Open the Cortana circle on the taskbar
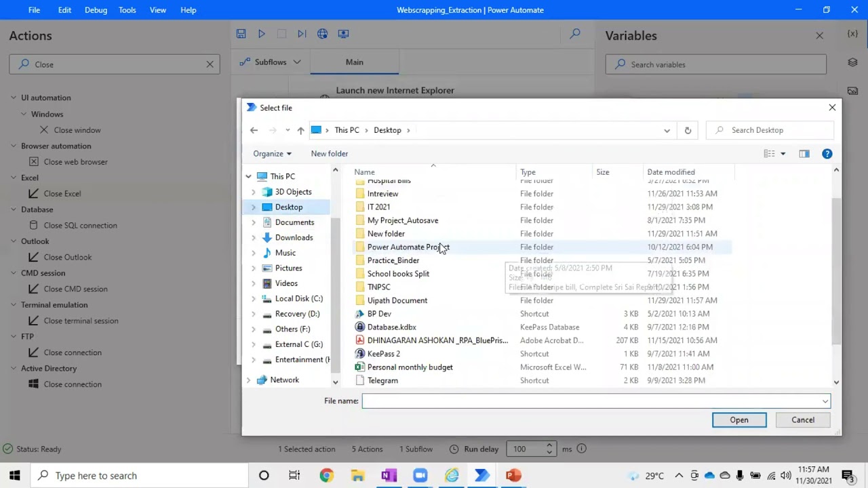Image resolution: width=868 pixels, height=488 pixels. coord(264,476)
